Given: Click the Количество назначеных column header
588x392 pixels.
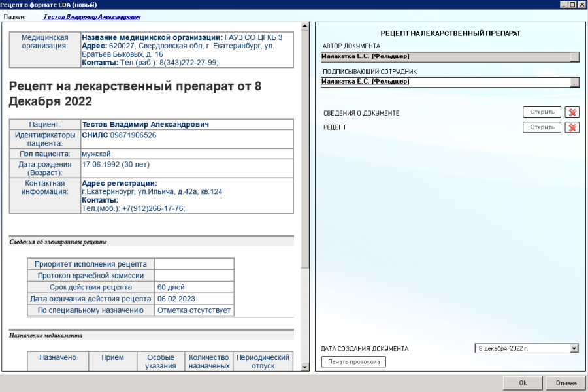Looking at the screenshot, I should pyautogui.click(x=209, y=361).
